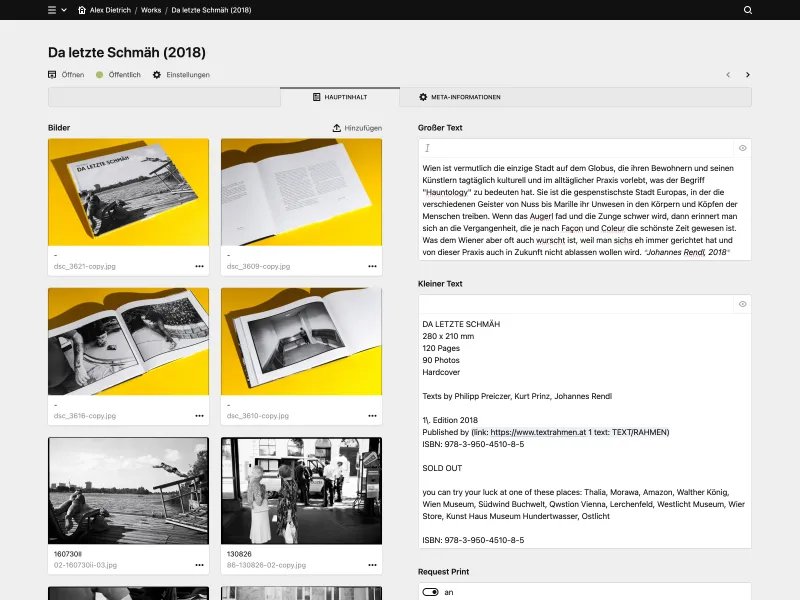Click the Hinzufügen upload icon to add images
Viewport: 800px width, 600px height.
[x=336, y=128]
